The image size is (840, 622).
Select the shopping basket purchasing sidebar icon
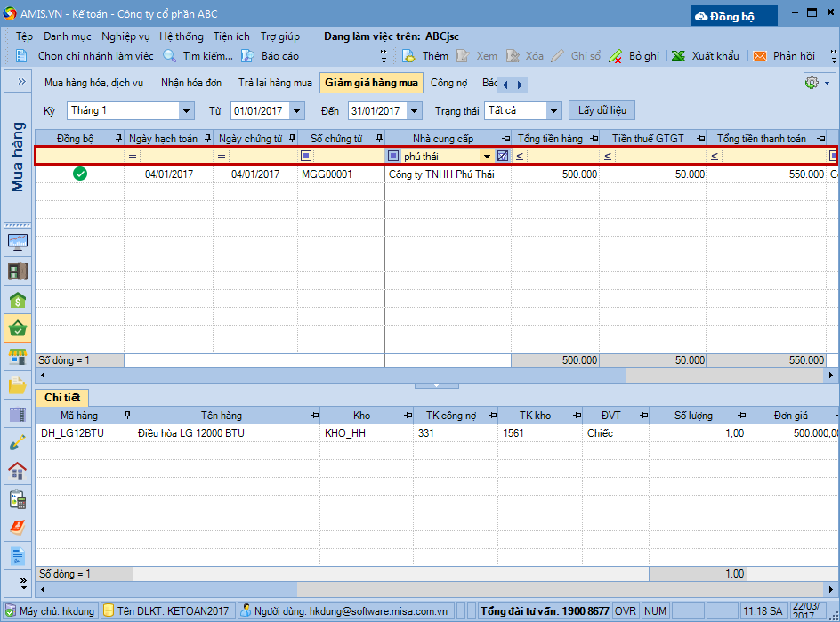(17, 328)
